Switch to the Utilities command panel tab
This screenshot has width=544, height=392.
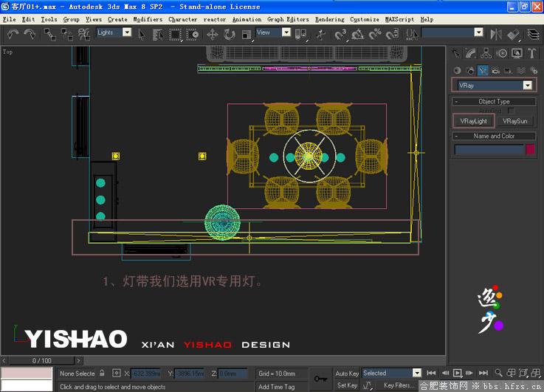pos(532,53)
